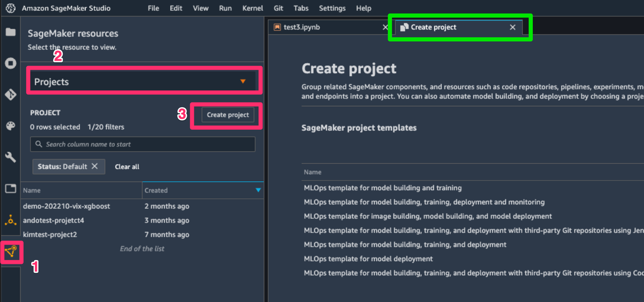Open SageMaker resources sidebar icon

tap(11, 252)
